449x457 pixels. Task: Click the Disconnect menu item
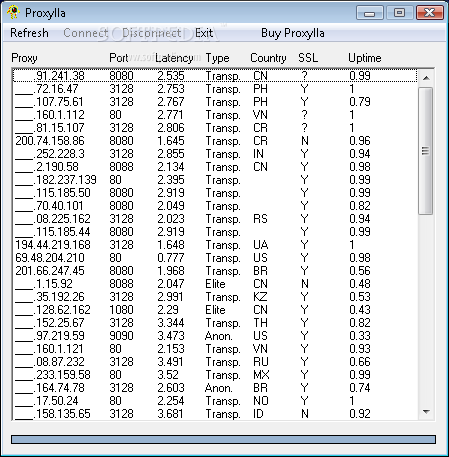coord(152,33)
